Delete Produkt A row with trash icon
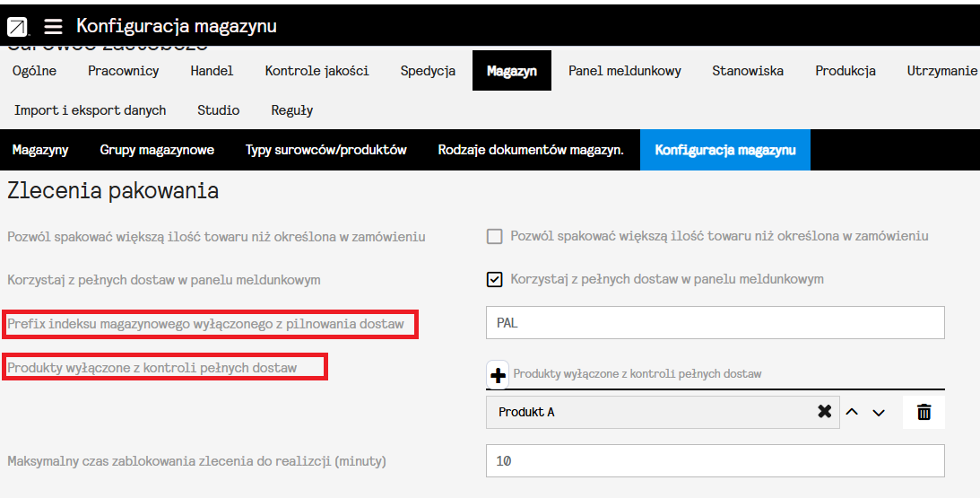The image size is (980, 498). point(924,412)
